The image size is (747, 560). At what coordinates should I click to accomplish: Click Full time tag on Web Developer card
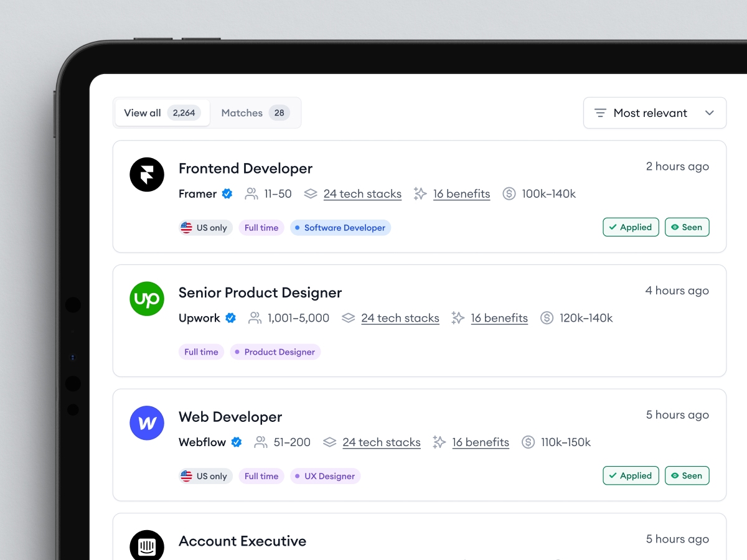pyautogui.click(x=261, y=477)
